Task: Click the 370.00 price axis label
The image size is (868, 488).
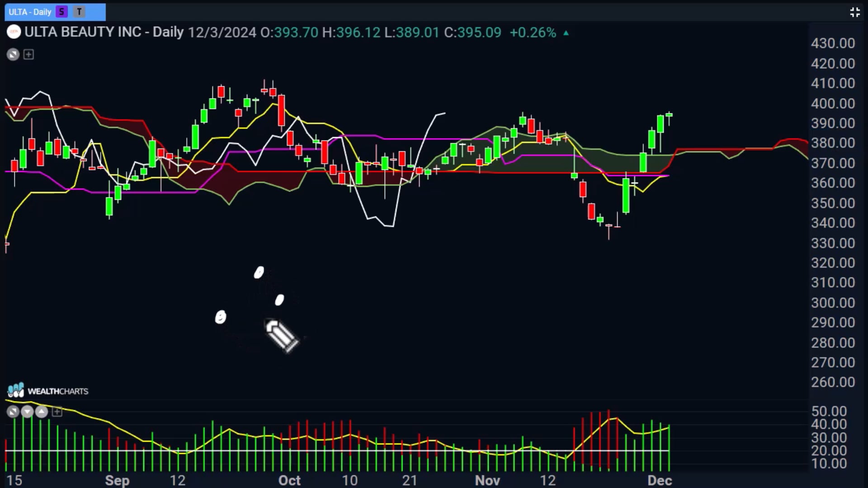Action: tap(833, 163)
